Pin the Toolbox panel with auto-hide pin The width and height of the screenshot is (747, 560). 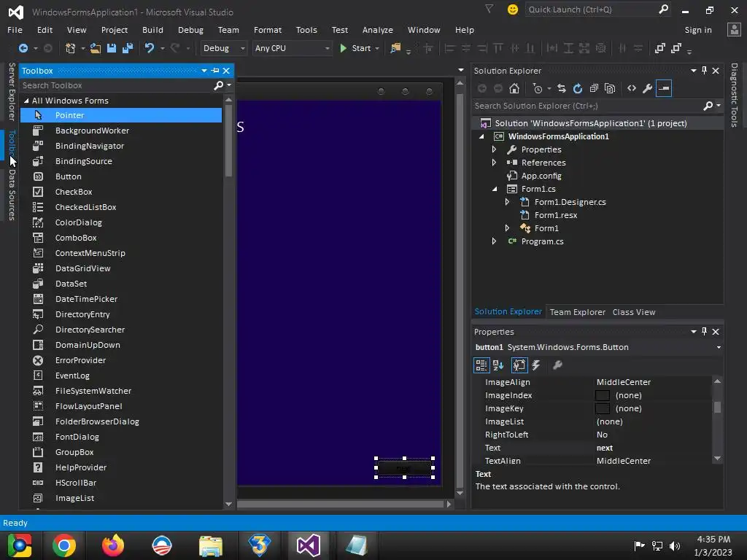tap(215, 71)
